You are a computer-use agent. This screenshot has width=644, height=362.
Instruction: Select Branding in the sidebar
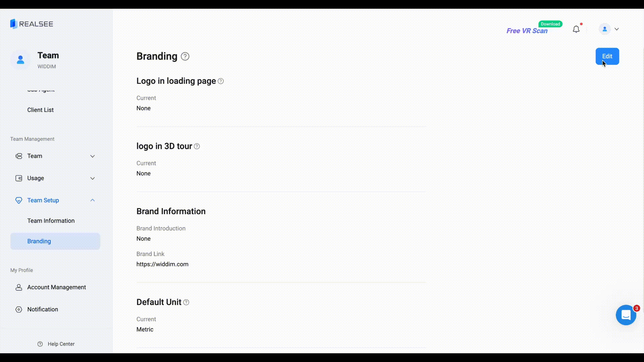tap(39, 241)
